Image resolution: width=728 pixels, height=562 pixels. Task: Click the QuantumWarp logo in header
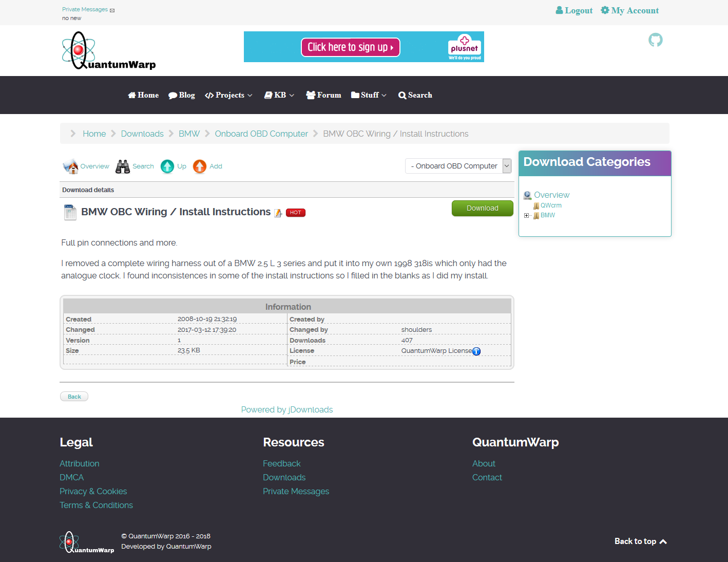(109, 51)
